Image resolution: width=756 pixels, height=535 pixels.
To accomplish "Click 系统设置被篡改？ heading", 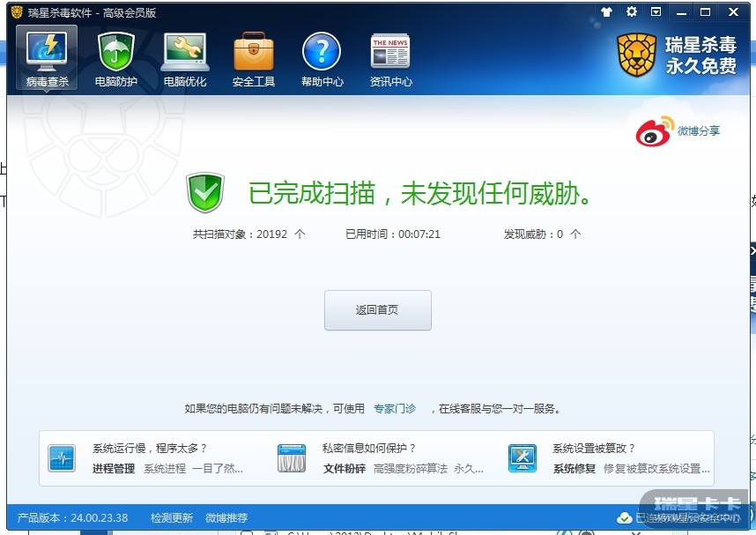I will pyautogui.click(x=594, y=448).
